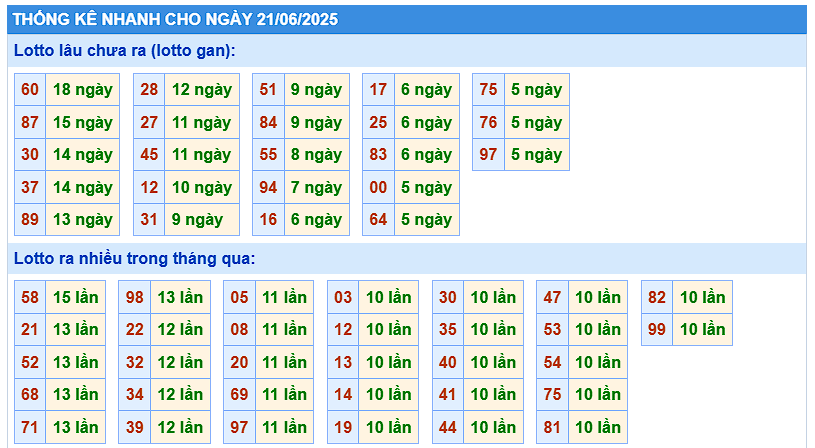Click number 30 in the 10 lần row
The width and height of the screenshot is (815, 448).
[448, 297]
